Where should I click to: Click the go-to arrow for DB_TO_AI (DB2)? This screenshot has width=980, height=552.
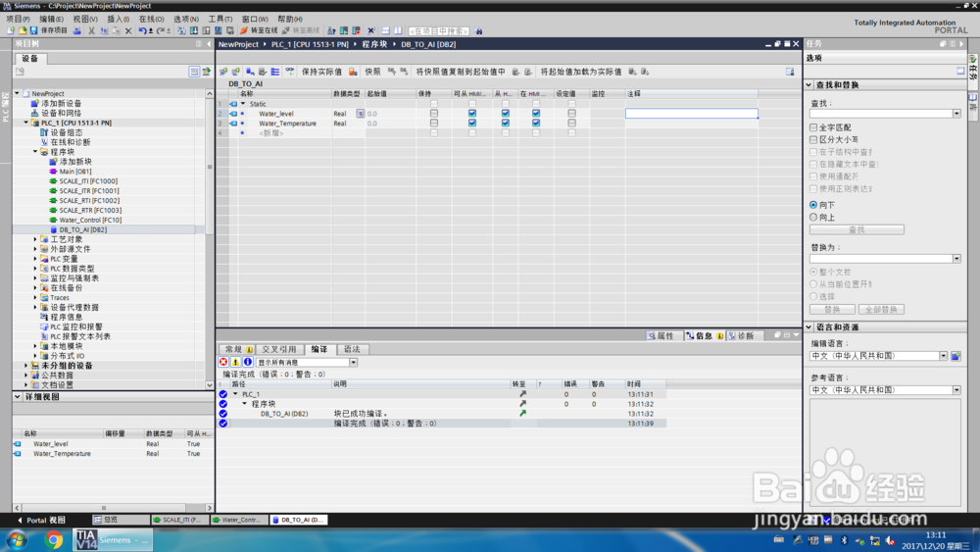pyautogui.click(x=522, y=413)
